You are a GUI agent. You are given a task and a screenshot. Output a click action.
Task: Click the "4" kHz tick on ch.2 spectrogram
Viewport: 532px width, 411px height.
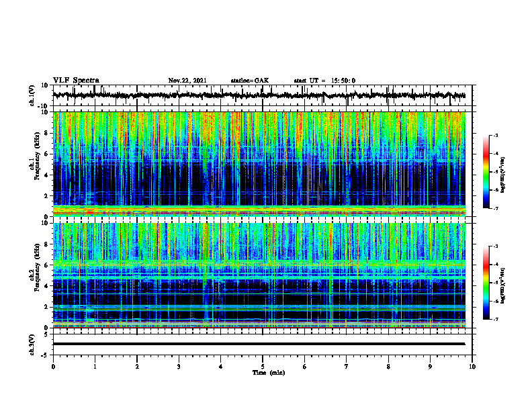point(47,286)
